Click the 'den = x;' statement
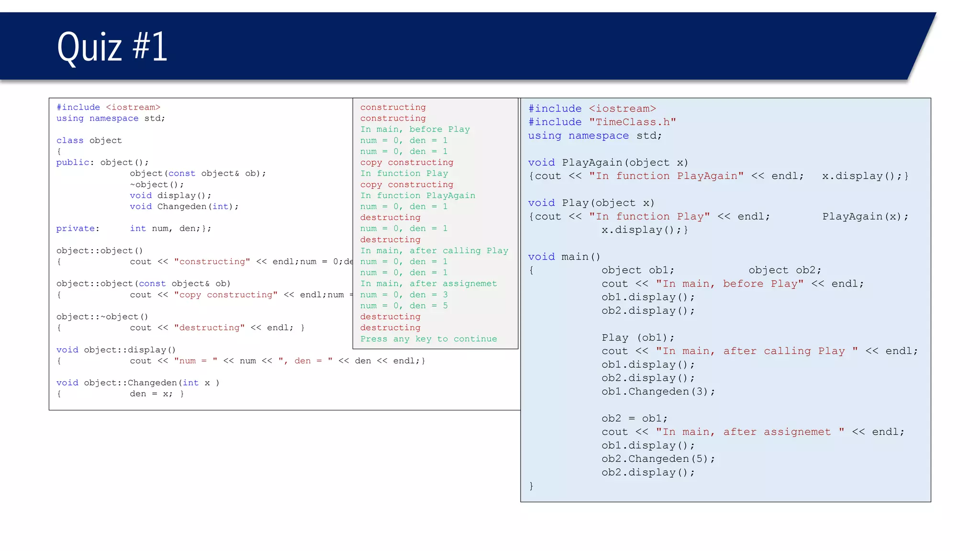 (x=151, y=394)
